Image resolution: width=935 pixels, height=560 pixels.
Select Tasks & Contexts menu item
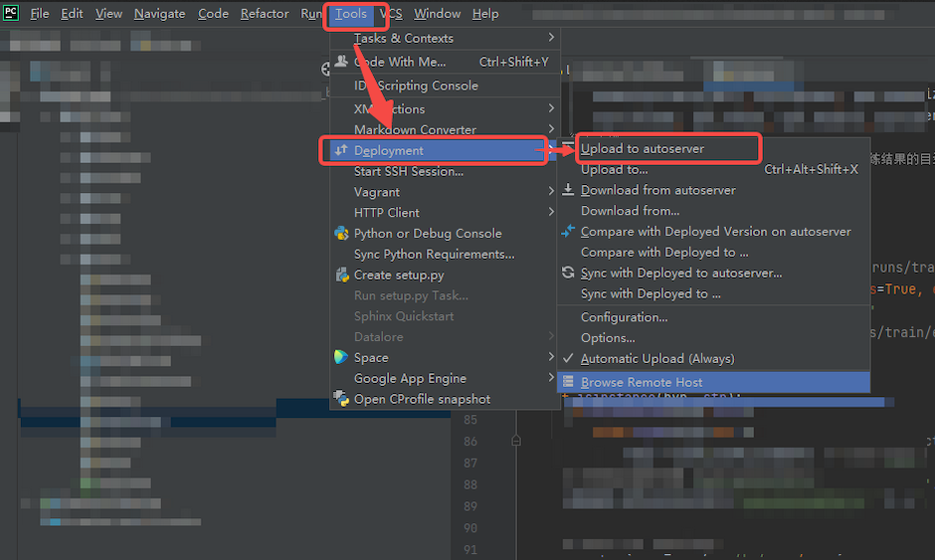click(445, 38)
